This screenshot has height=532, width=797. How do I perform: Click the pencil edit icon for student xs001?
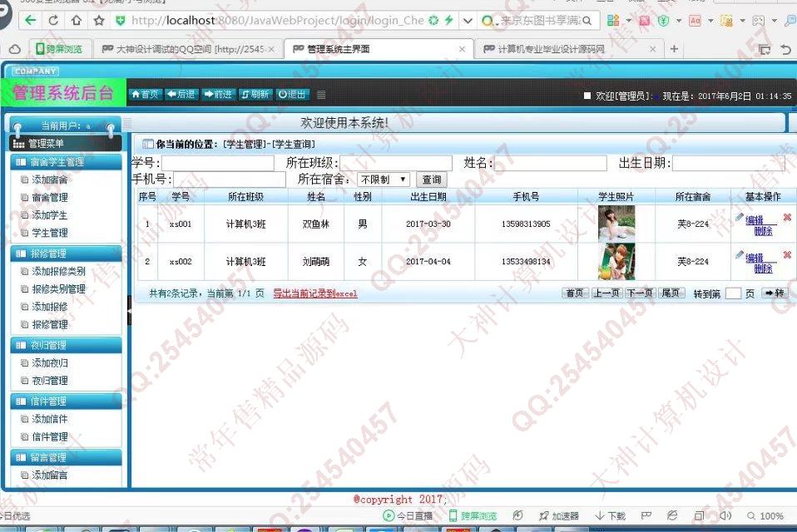point(740,218)
